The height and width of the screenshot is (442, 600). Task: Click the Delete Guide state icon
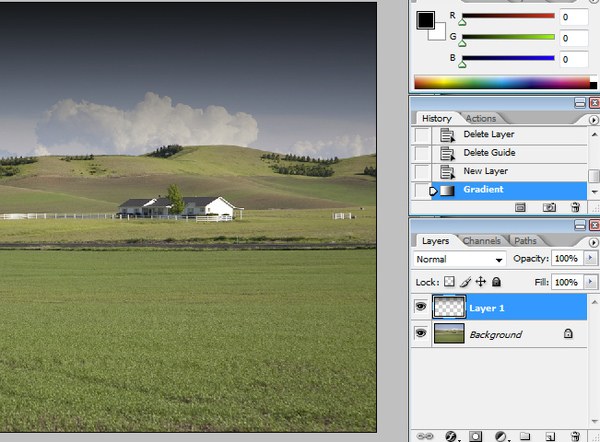tap(447, 153)
